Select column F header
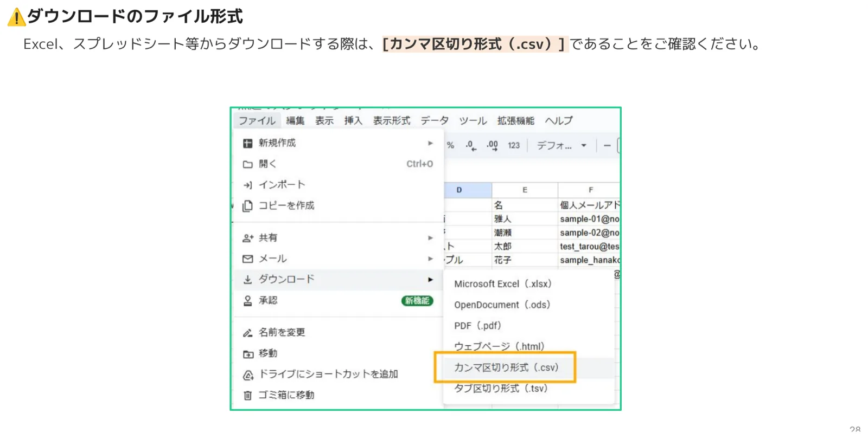The height and width of the screenshot is (439, 868). [x=589, y=190]
